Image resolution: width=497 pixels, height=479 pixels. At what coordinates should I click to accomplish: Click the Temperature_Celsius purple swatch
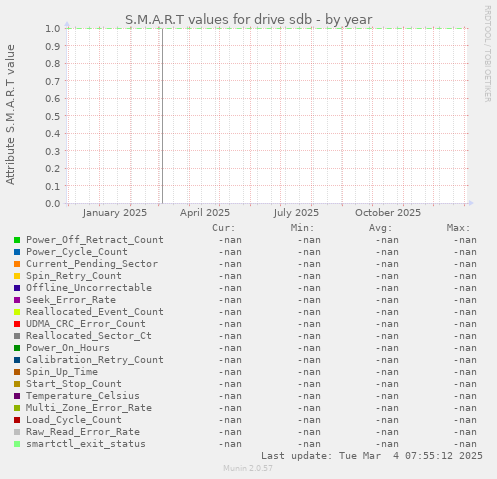[17, 396]
